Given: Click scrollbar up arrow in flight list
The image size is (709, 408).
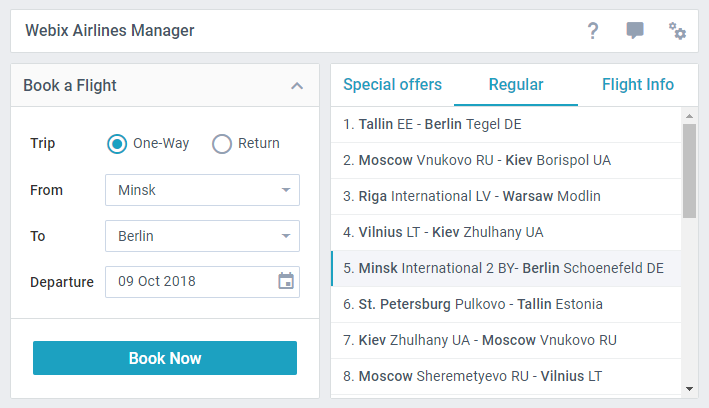Looking at the screenshot, I should (689, 116).
